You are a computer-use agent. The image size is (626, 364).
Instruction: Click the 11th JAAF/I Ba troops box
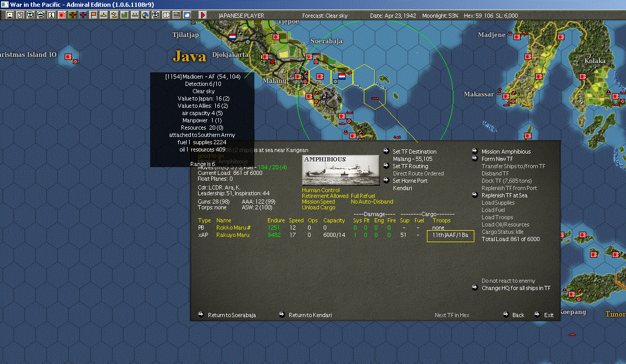click(x=450, y=235)
